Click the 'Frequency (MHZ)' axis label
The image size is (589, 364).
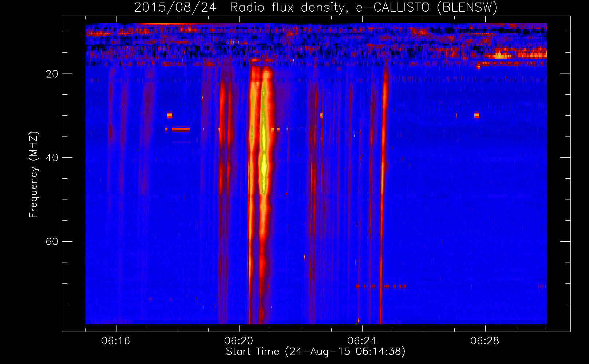tap(33, 175)
